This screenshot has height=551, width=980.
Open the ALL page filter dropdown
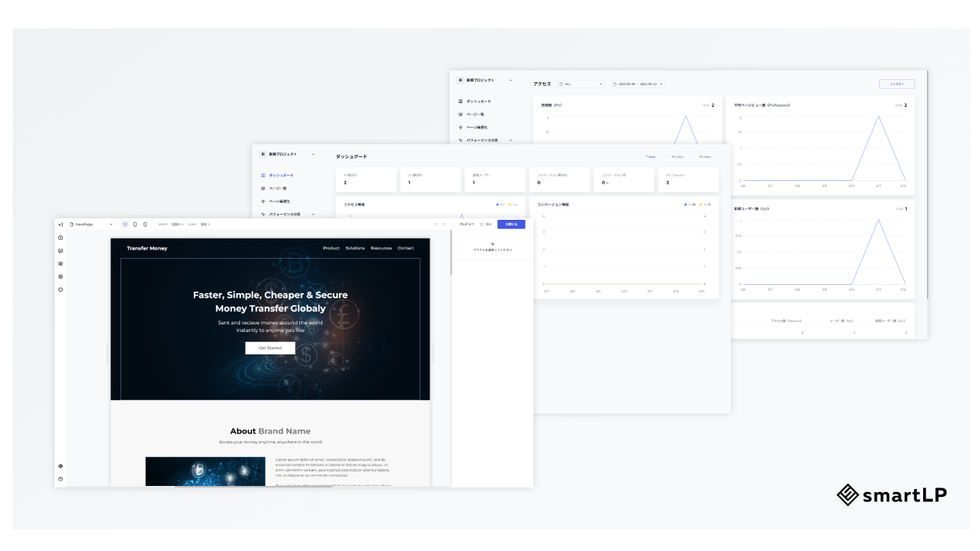coord(581,84)
